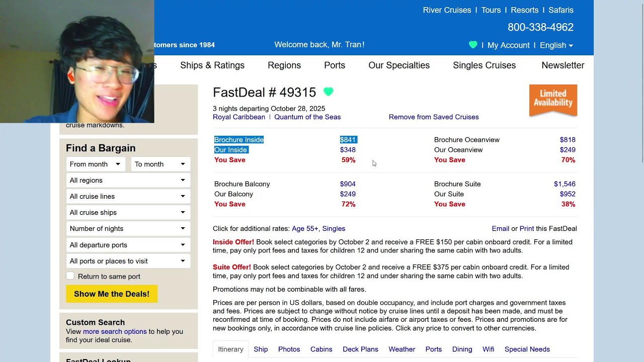Click the Oceanview savings value 70%

(568, 160)
